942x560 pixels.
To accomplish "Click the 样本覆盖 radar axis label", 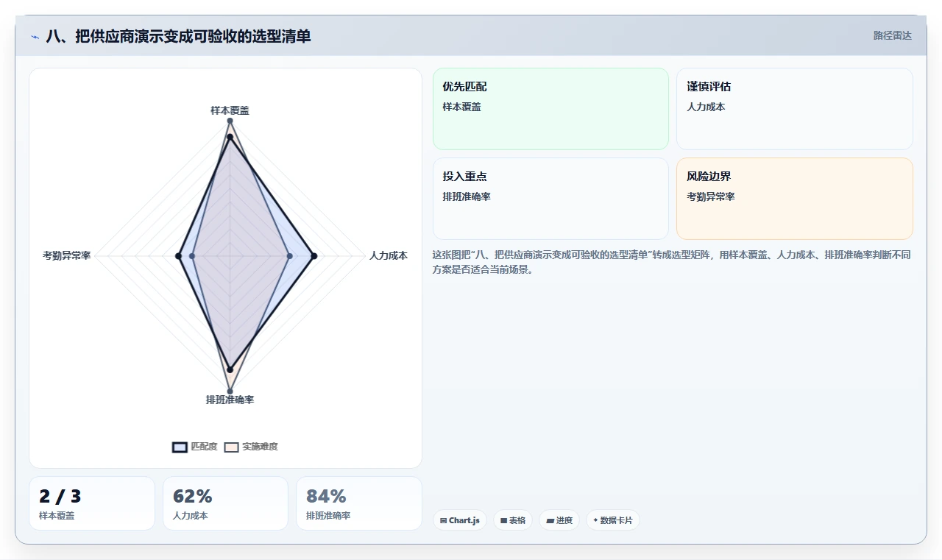I will coord(230,110).
